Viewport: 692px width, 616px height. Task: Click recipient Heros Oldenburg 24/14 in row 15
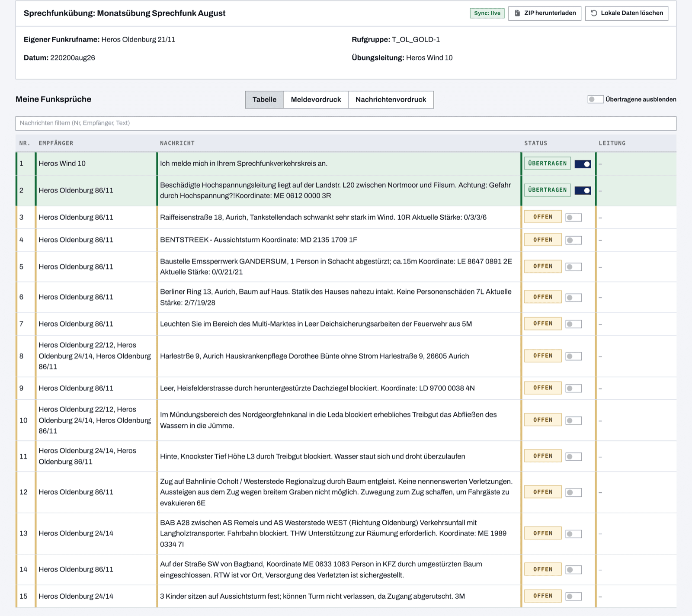point(76,596)
